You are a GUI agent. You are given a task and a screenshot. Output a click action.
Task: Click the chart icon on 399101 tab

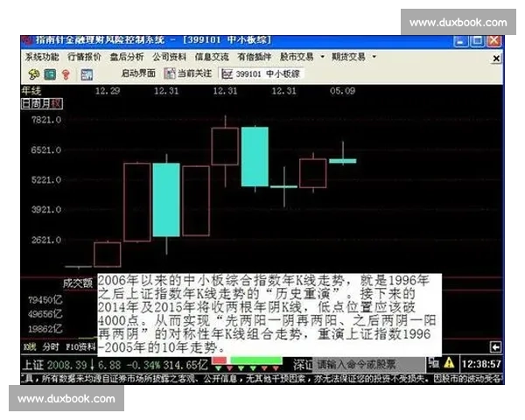[227, 74]
